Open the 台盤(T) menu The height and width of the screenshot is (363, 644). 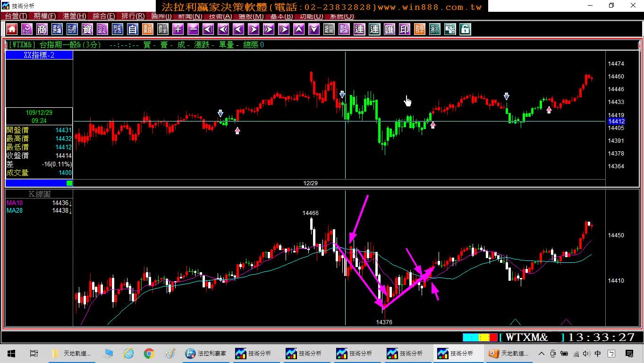tap(16, 16)
